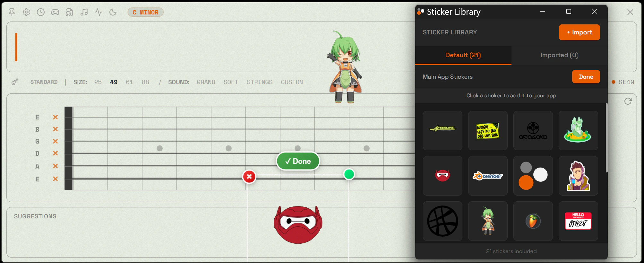Click Sticker Library vertical scrollbar
This screenshot has width=644, height=263.
(x=606, y=137)
